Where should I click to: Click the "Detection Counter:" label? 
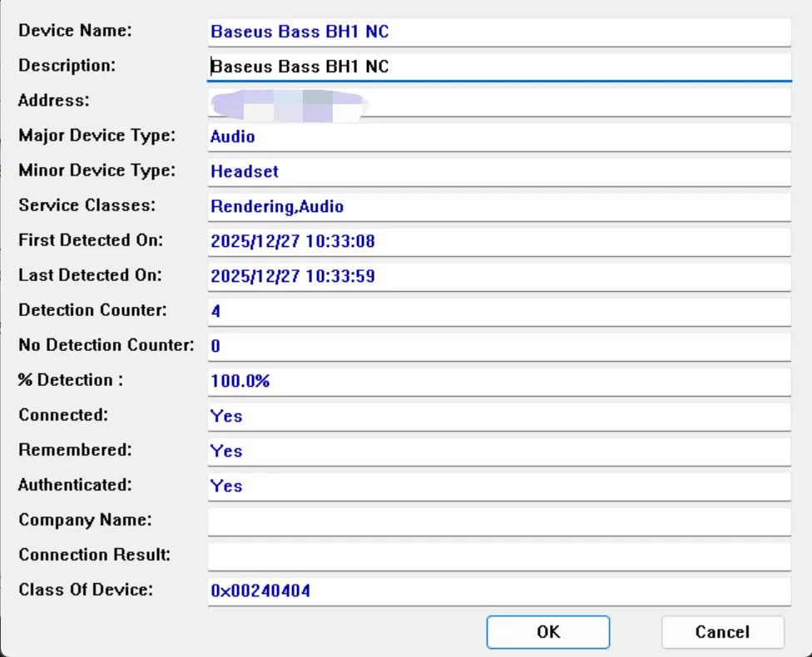92,310
